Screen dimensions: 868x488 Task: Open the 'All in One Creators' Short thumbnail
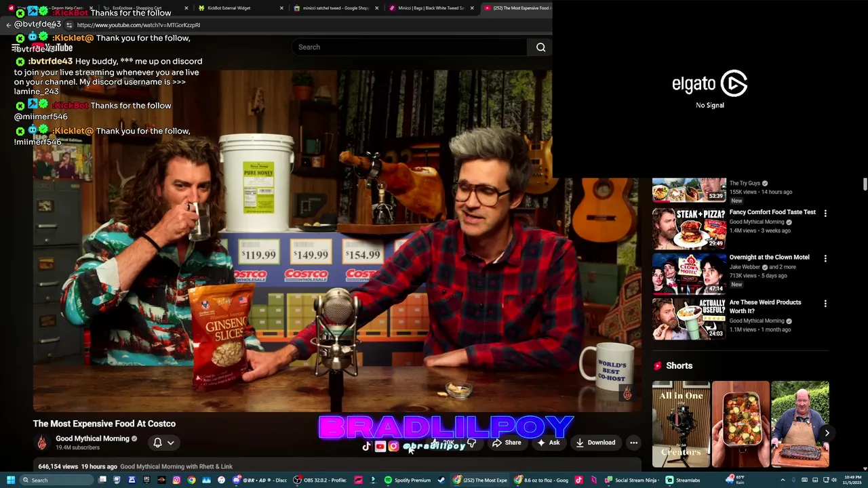click(681, 424)
